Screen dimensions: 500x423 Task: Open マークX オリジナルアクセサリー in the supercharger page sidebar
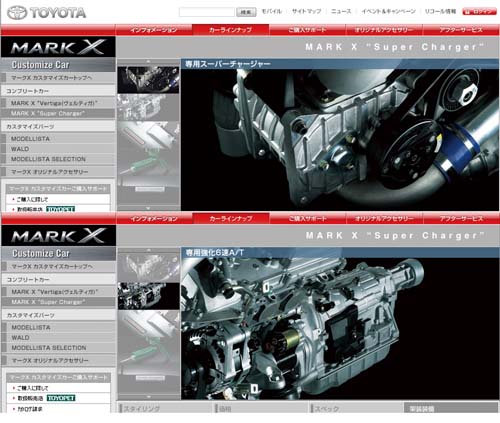(x=58, y=172)
